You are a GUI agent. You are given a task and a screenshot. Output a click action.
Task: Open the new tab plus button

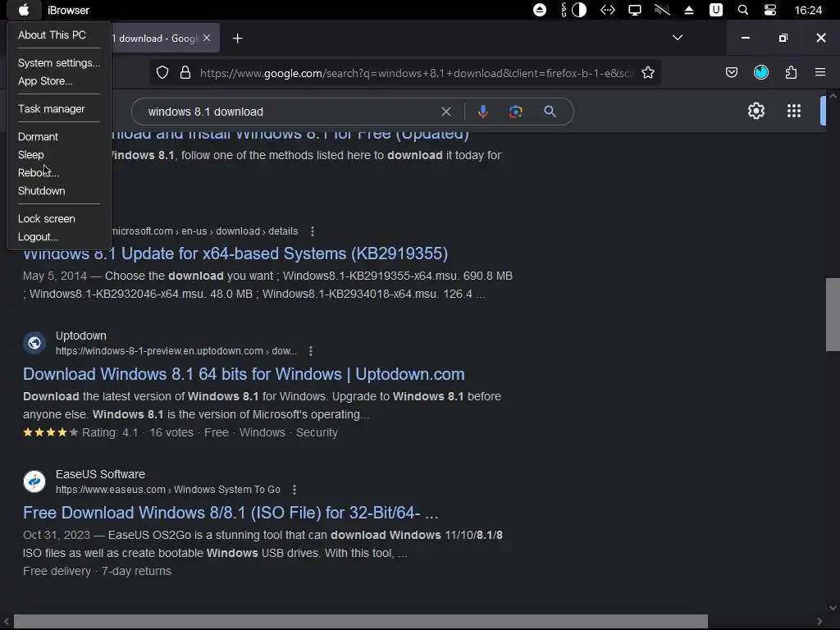(x=237, y=38)
